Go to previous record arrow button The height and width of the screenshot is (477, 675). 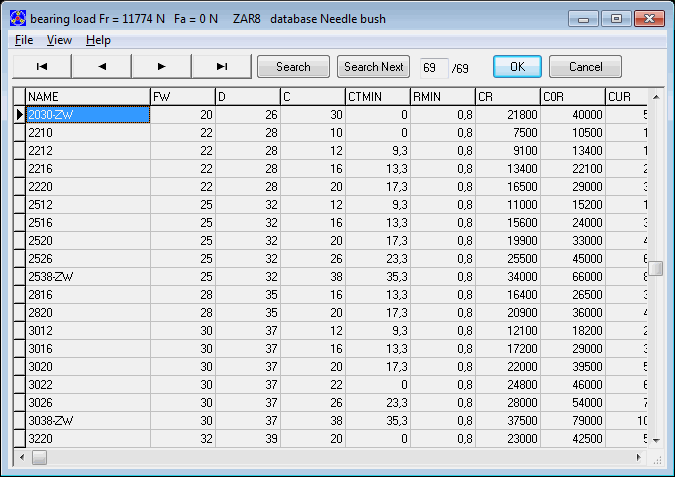pyautogui.click(x=101, y=67)
